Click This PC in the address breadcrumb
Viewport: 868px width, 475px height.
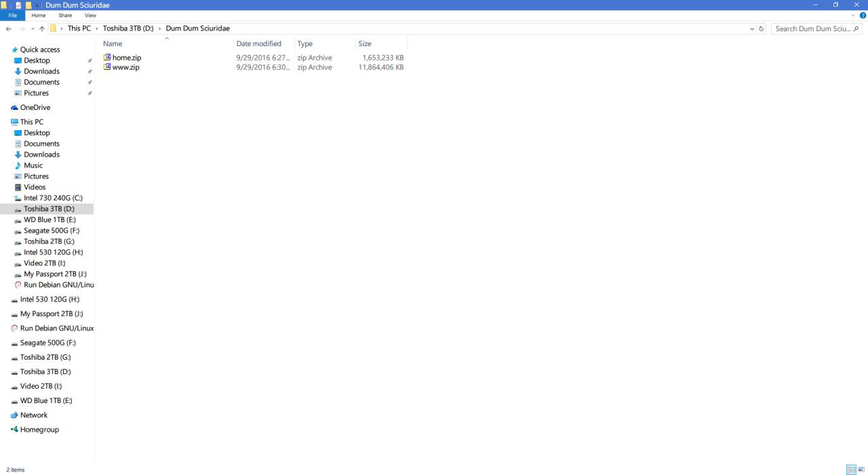[79, 28]
